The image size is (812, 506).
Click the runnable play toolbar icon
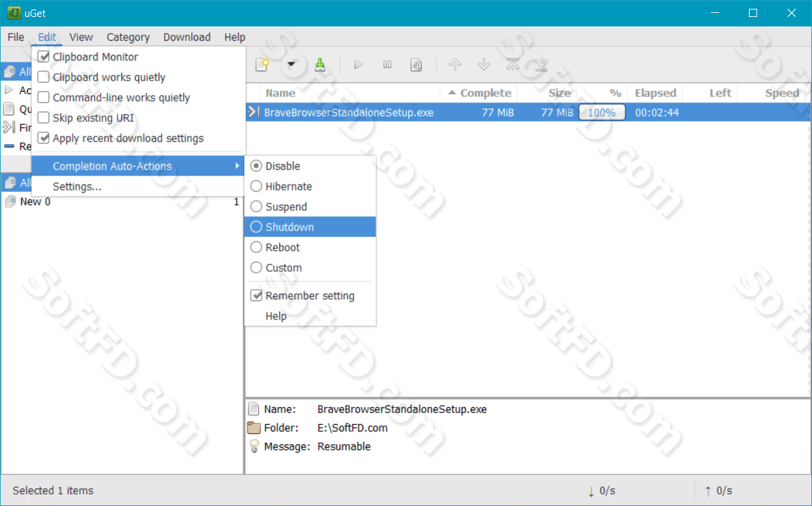click(x=358, y=65)
